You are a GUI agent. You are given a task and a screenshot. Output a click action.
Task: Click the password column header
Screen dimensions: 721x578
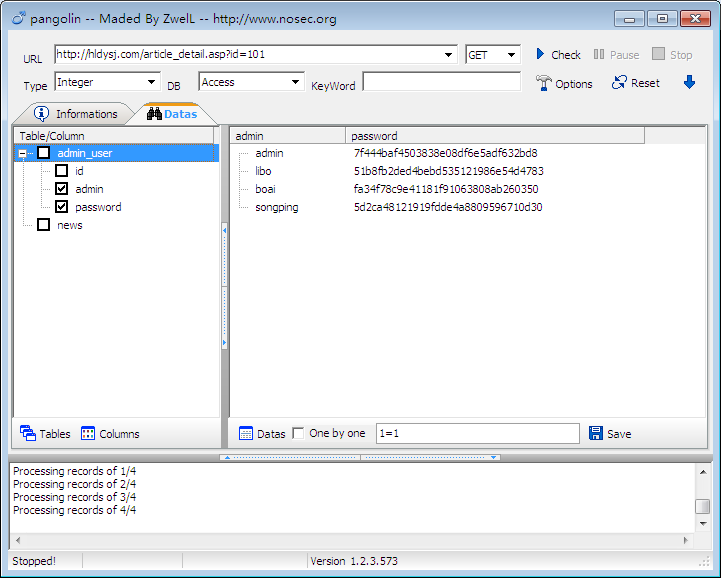click(x=495, y=136)
